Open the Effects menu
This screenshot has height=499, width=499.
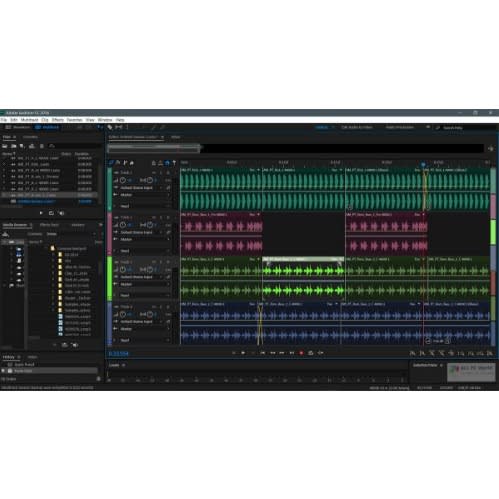coord(58,120)
